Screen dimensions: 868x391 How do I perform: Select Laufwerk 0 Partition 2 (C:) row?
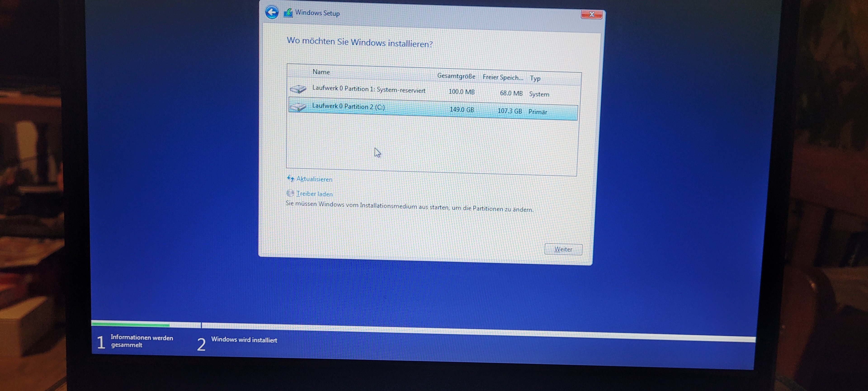coord(348,107)
